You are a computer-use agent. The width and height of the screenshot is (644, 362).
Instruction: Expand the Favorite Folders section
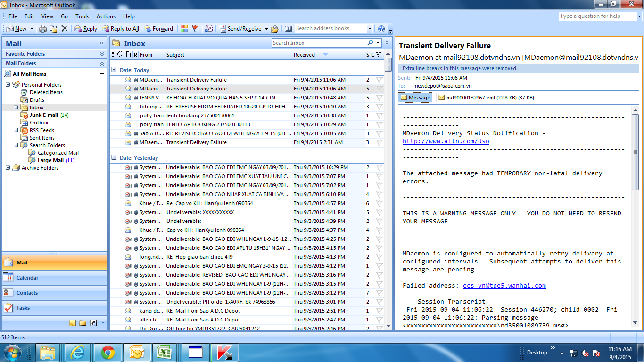(102, 54)
